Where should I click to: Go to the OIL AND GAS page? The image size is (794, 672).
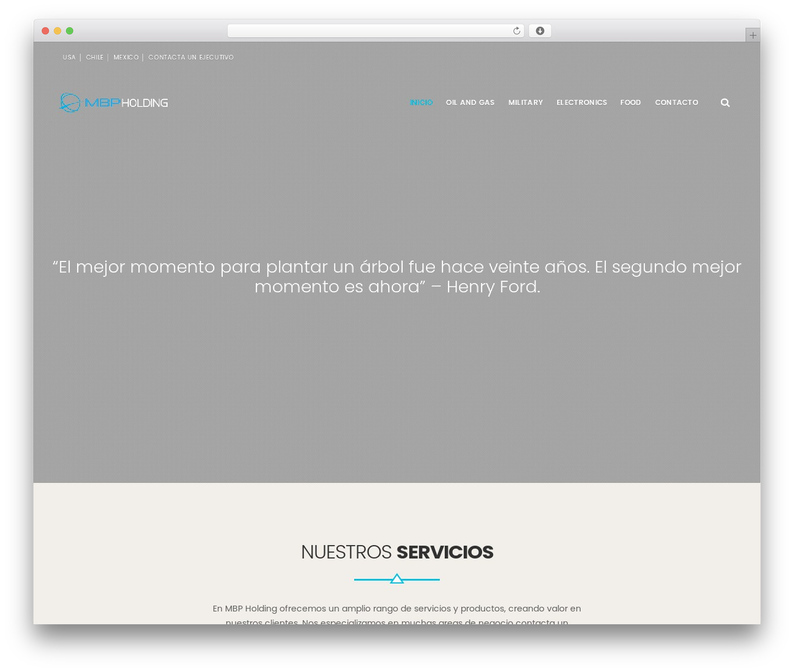click(x=470, y=102)
